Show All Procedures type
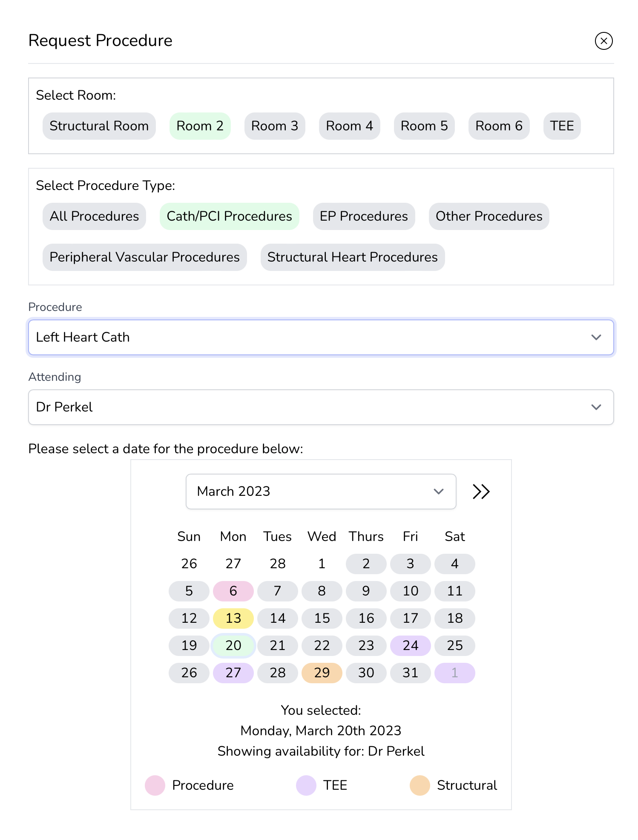Viewport: 638px width, 840px height. coord(94,216)
